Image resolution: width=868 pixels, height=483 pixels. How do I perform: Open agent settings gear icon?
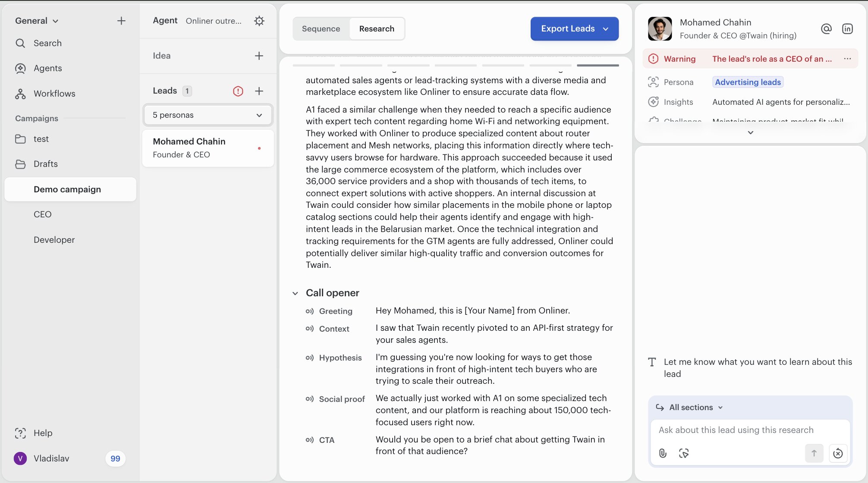coord(259,21)
